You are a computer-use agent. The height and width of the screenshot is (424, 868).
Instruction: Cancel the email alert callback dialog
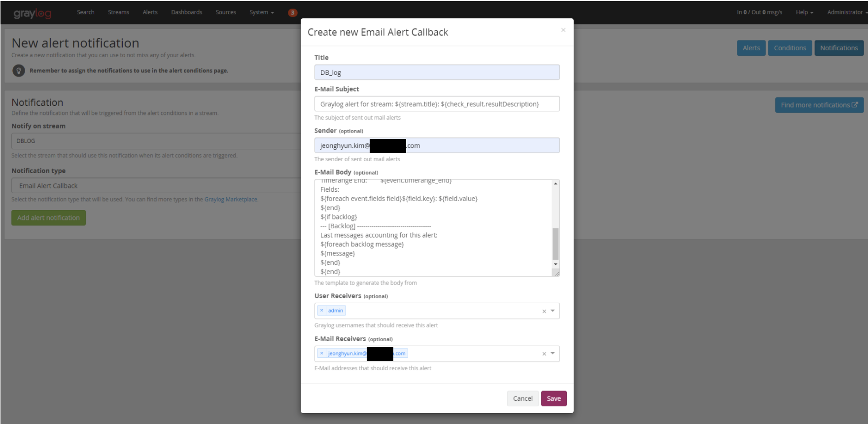coord(522,398)
